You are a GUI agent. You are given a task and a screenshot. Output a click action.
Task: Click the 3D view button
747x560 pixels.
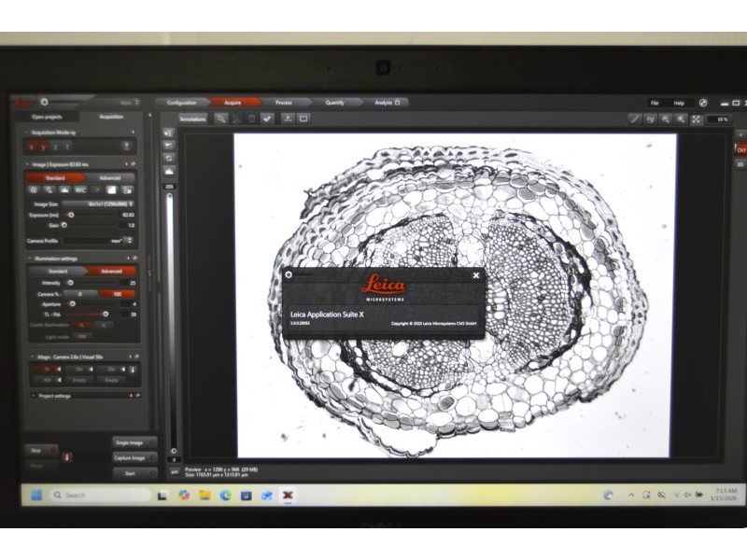point(740,164)
